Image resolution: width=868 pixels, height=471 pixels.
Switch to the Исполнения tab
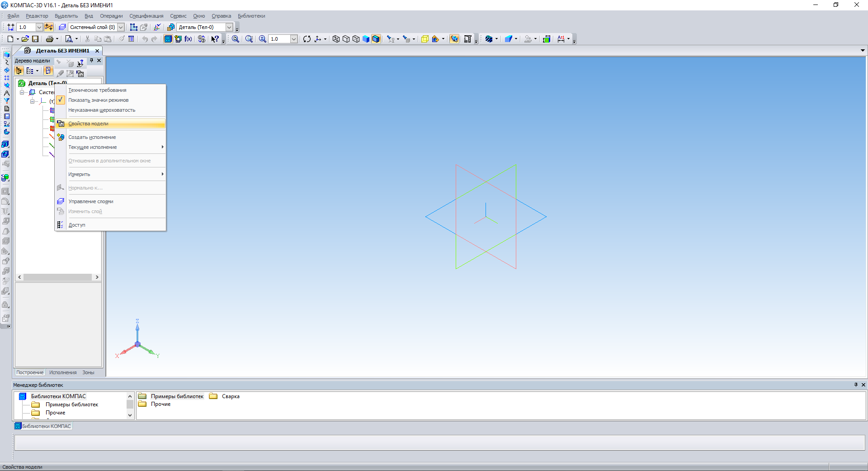point(63,372)
